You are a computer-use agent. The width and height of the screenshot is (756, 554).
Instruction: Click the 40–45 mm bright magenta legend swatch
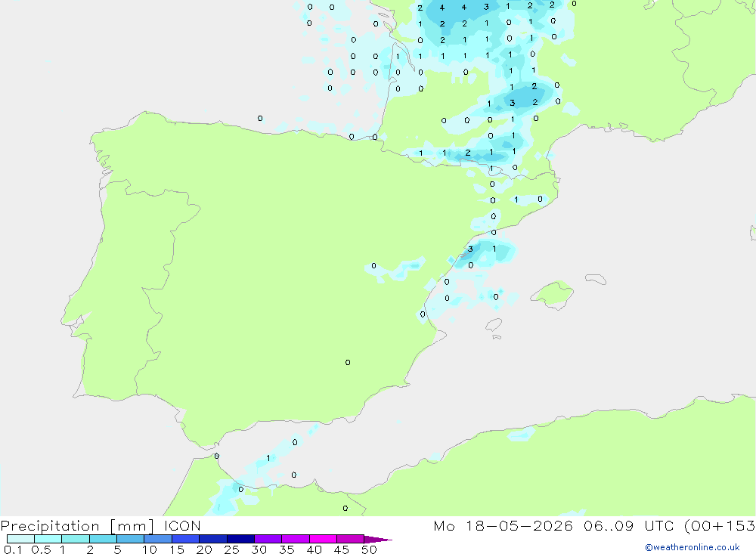(x=323, y=539)
